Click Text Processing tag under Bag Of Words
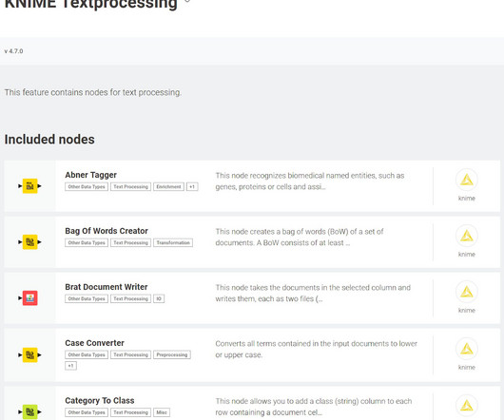This screenshot has height=420, width=504. 131,242
